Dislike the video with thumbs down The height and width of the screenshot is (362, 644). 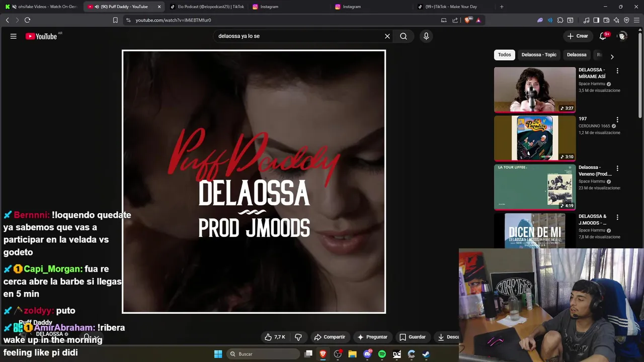(298, 337)
